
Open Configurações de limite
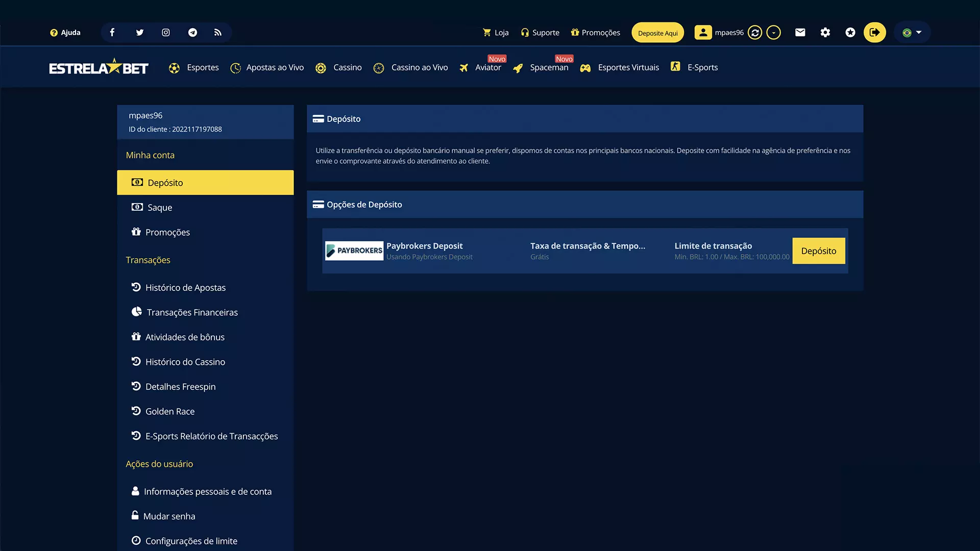(205, 541)
